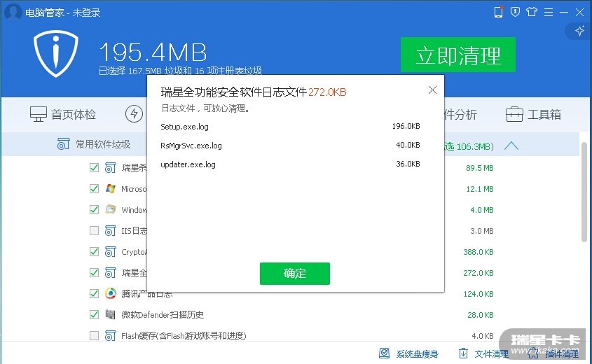Click the Crypto row icon
This screenshot has width=592, height=364.
pyautogui.click(x=110, y=251)
